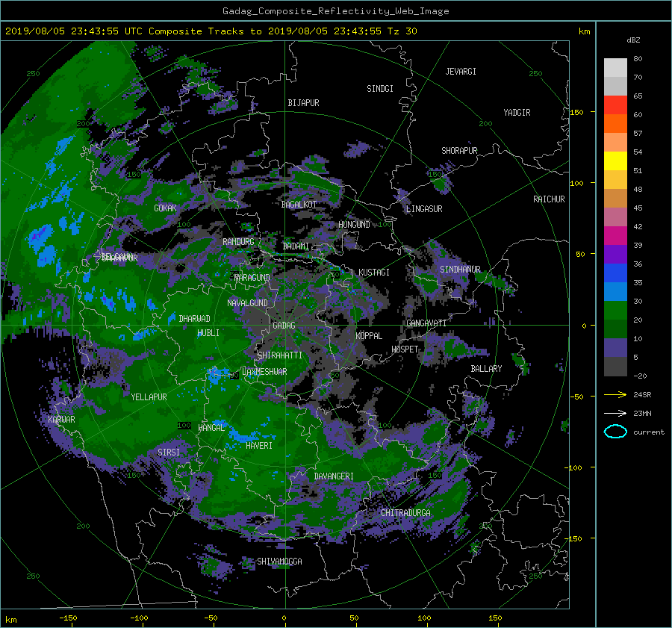Select the light blue 30–35 dBZ swatch

coord(615,291)
